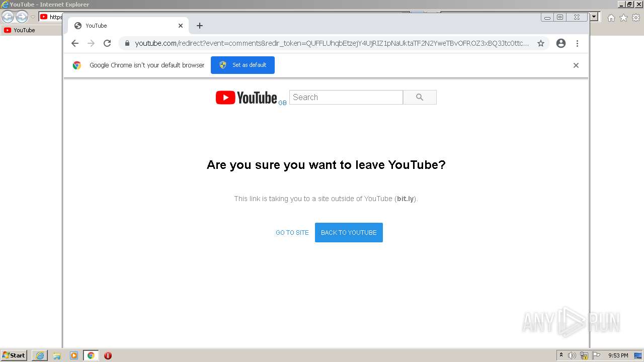
Task: Bookmark this page with the star icon
Action: pos(541,43)
